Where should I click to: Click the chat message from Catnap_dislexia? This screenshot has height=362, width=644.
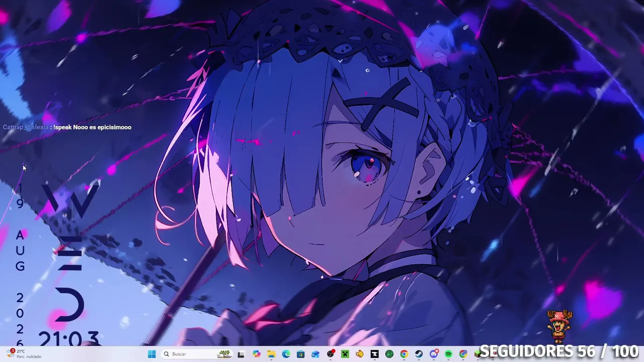pos(67,127)
